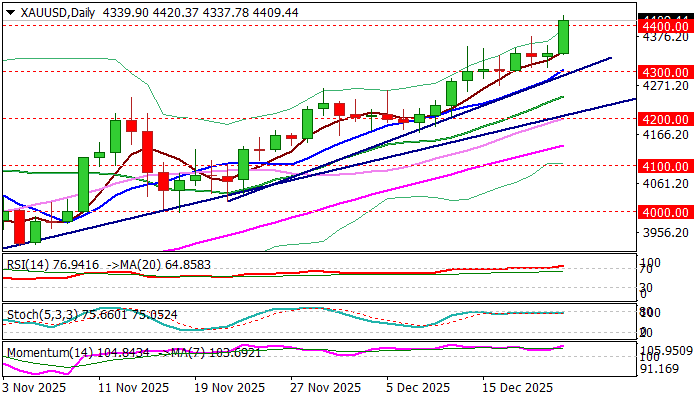The width and height of the screenshot is (700, 400).
Task: Click the latest tall green candle
Action: (564, 38)
